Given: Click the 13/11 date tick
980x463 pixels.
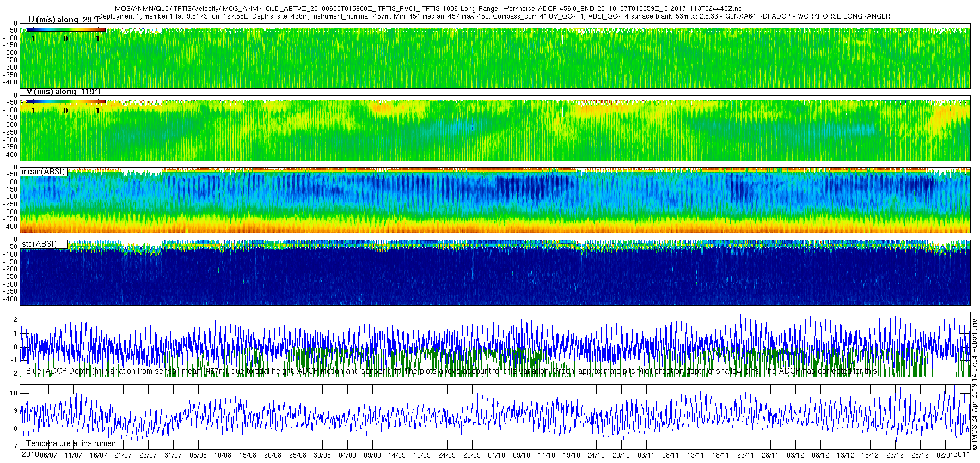Looking at the screenshot, I should (x=696, y=455).
